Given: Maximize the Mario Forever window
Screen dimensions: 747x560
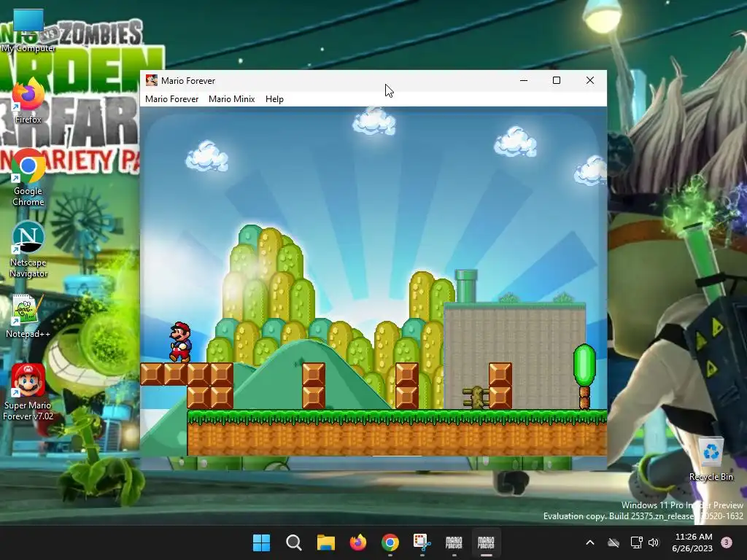Looking at the screenshot, I should [557, 80].
